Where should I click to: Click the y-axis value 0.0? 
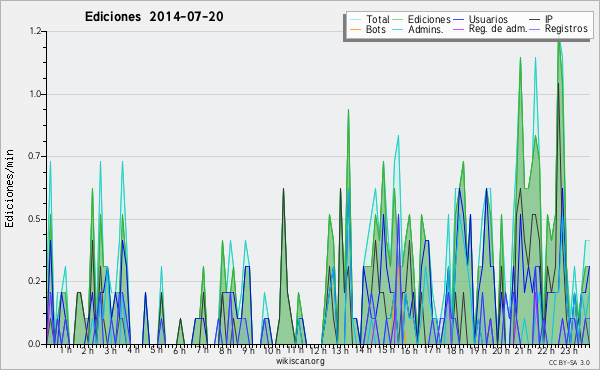35,344
